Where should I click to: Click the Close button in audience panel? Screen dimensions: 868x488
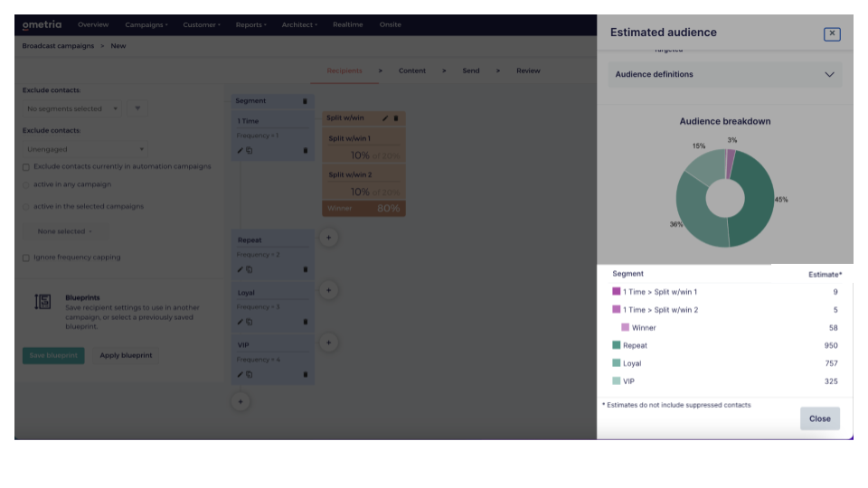pyautogui.click(x=819, y=418)
